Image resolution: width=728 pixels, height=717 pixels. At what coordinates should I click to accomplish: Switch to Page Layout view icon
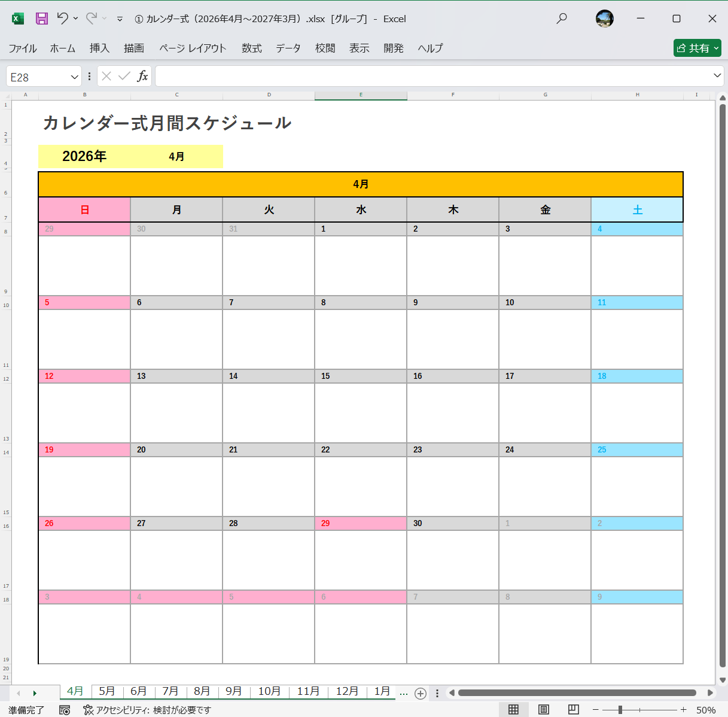click(x=543, y=709)
